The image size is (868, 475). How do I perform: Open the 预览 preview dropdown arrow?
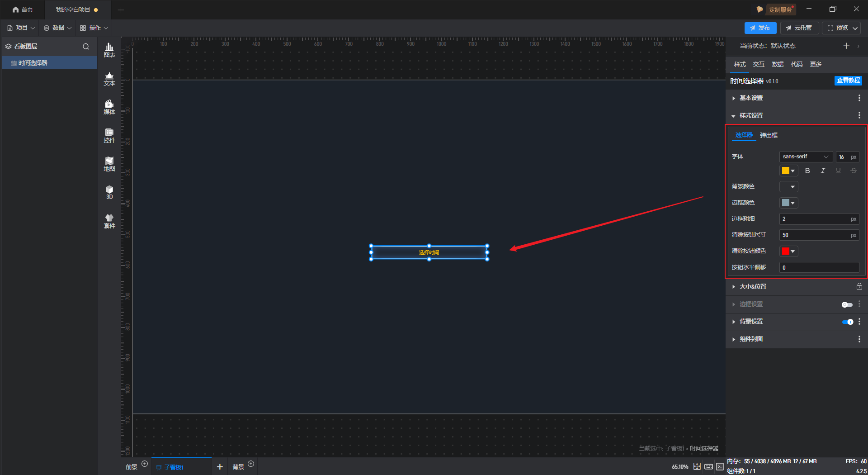pos(855,28)
